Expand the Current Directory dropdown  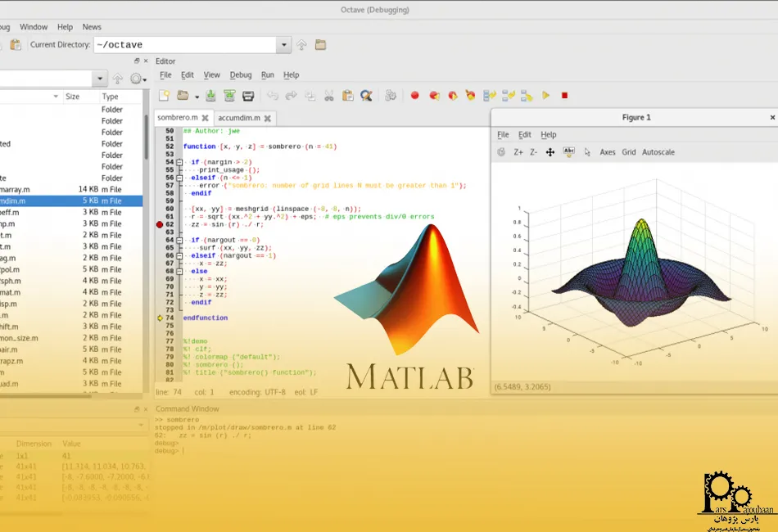tap(283, 45)
